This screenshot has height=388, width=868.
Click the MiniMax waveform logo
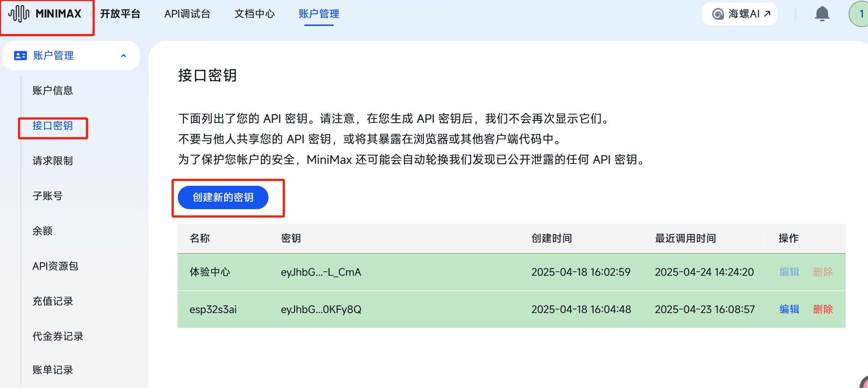tap(19, 14)
